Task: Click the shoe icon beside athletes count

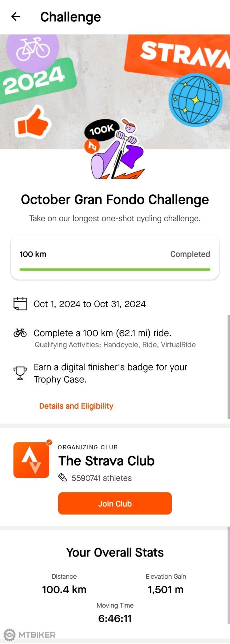Action: tap(63, 477)
